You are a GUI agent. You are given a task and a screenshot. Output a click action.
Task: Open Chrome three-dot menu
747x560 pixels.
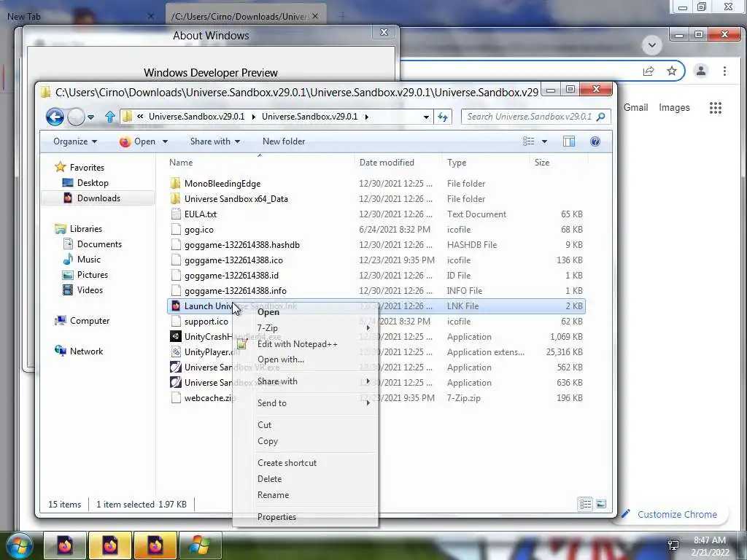pos(724,71)
